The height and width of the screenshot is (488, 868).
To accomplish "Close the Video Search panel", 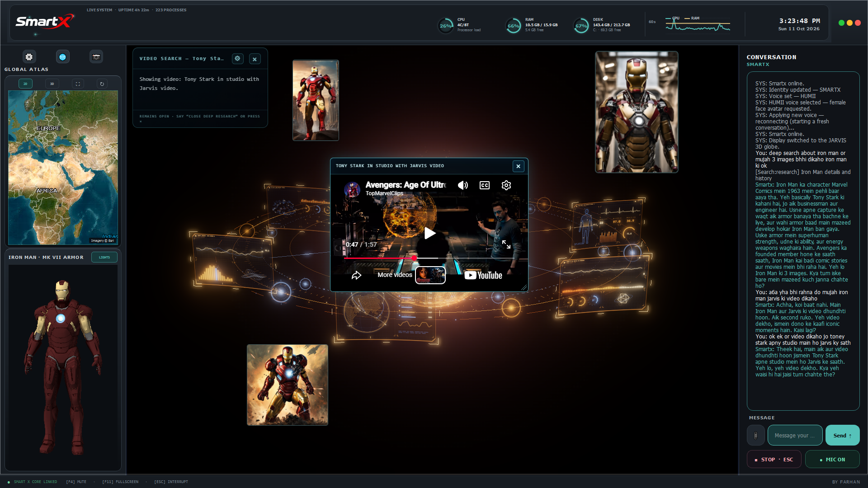I will (x=255, y=59).
